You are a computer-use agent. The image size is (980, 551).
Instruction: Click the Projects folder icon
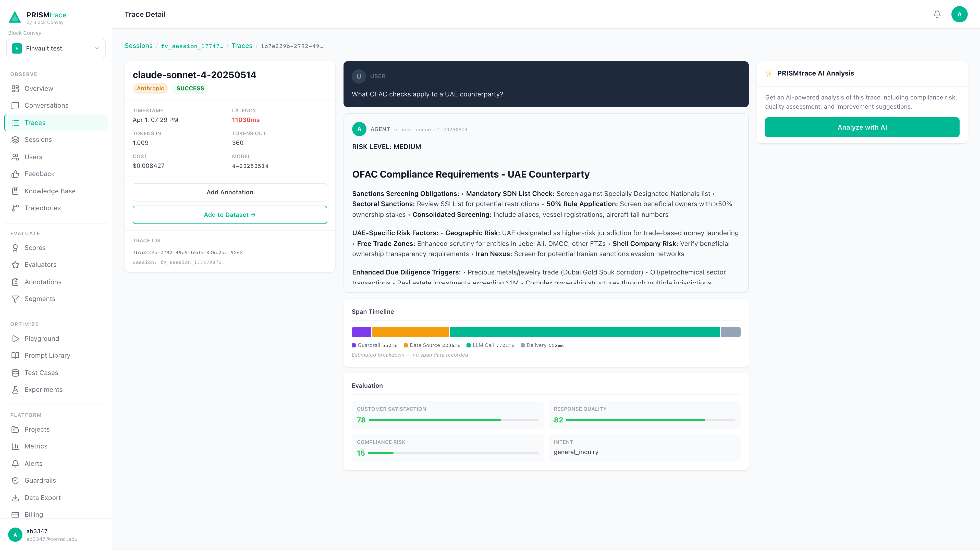pos(15,429)
